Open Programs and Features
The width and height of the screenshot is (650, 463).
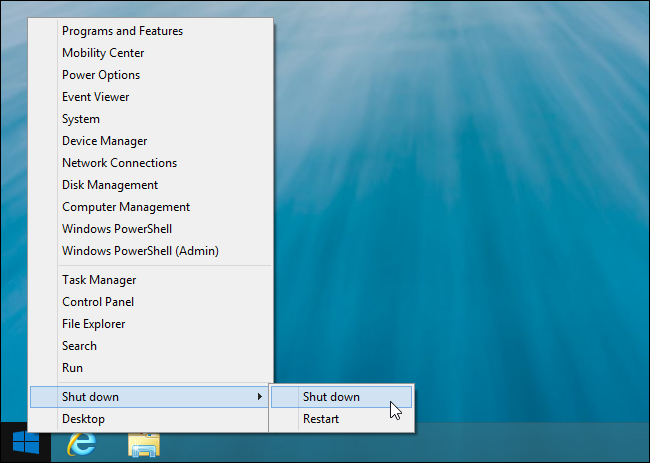pos(150,31)
